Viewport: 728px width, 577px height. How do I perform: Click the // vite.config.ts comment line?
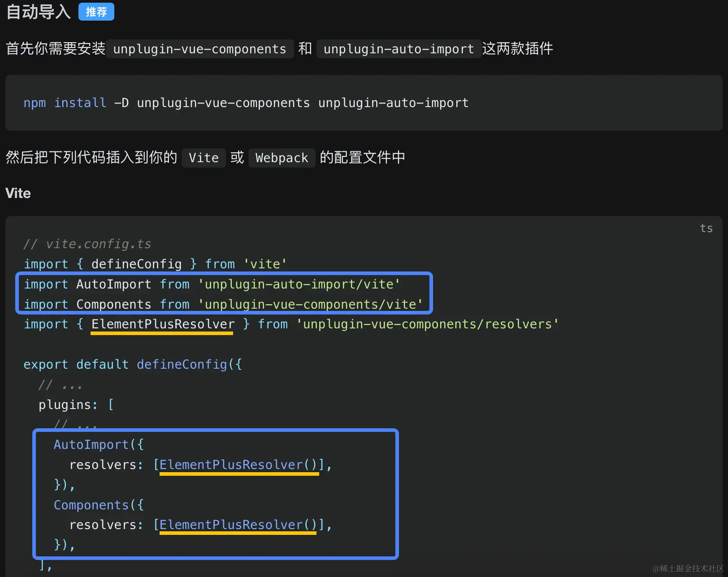pos(87,244)
